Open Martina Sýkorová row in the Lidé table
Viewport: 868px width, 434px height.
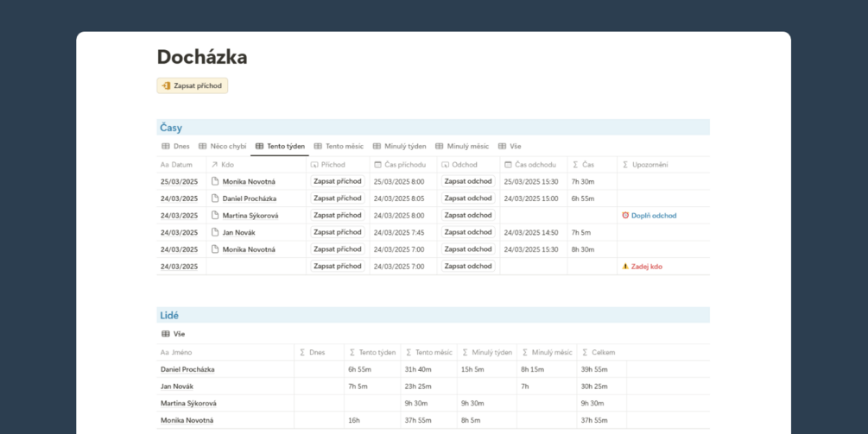click(188, 404)
